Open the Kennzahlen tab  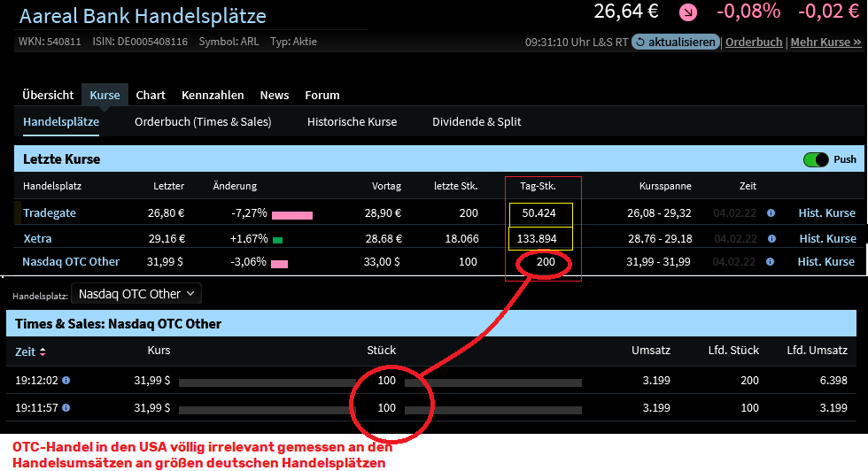pyautogui.click(x=213, y=96)
